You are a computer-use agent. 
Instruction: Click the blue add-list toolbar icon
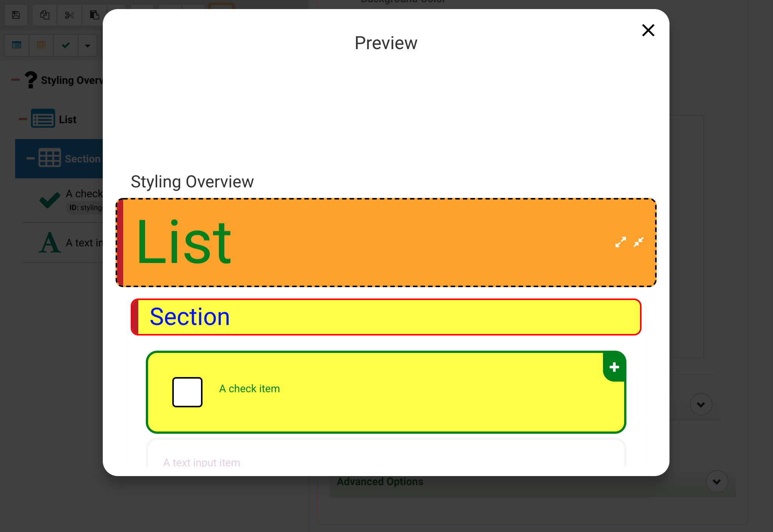pyautogui.click(x=17, y=45)
